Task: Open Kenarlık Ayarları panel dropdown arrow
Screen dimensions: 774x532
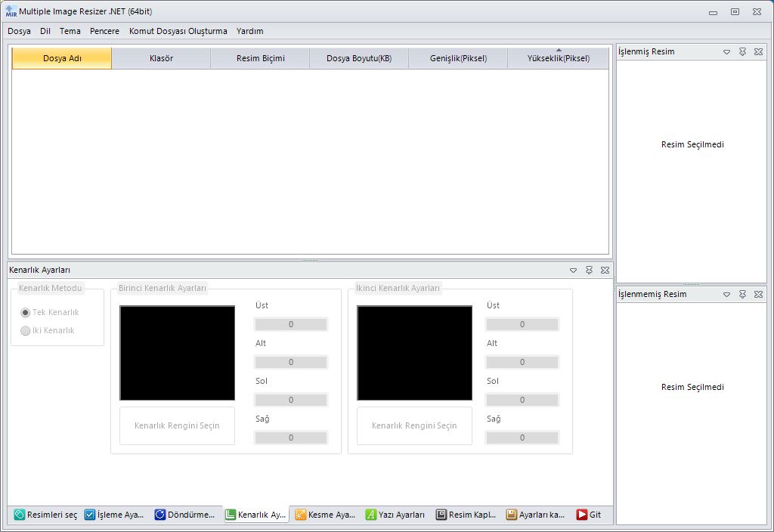Action: click(573, 271)
